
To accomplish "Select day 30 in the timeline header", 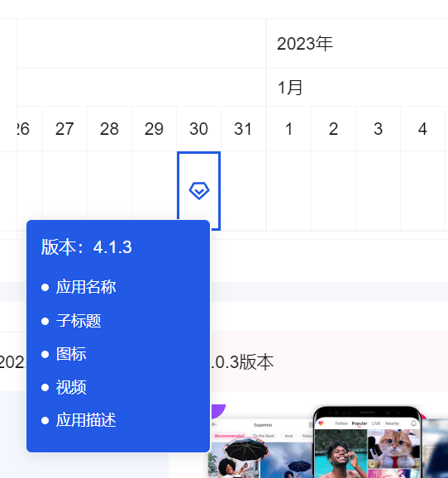I will point(198,129).
